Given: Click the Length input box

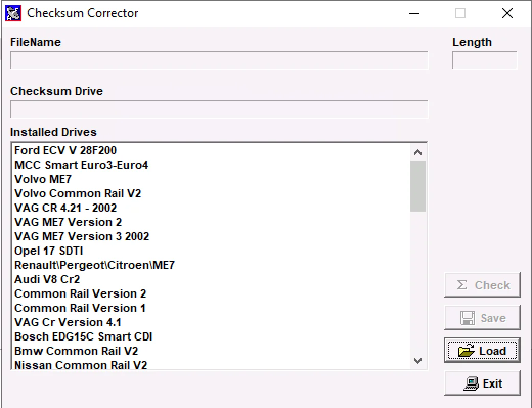Looking at the screenshot, I should (x=484, y=60).
